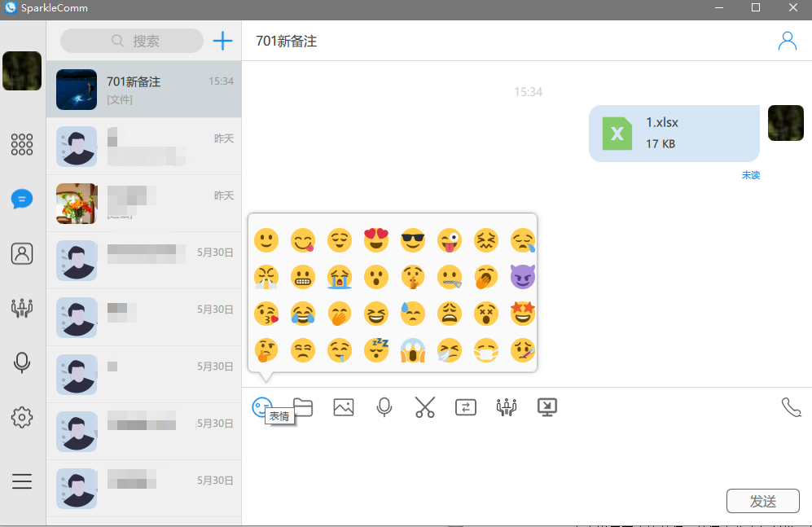Open the apps grid in left sidebar
This screenshot has height=527, width=812.
(22, 144)
